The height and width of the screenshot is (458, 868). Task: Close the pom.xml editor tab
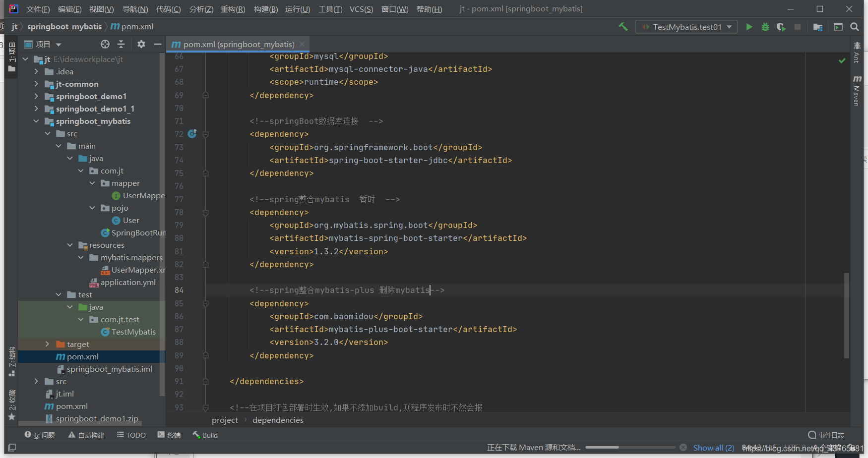tap(302, 44)
